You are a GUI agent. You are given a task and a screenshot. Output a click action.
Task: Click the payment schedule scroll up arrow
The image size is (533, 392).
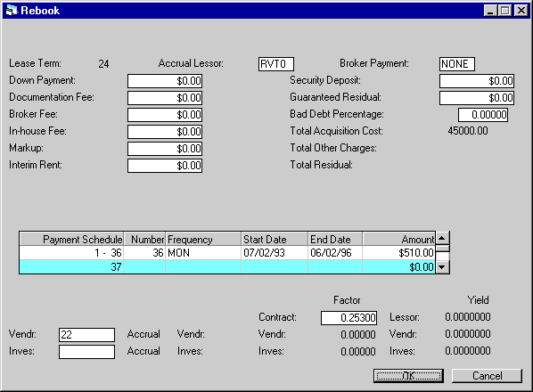click(442, 238)
